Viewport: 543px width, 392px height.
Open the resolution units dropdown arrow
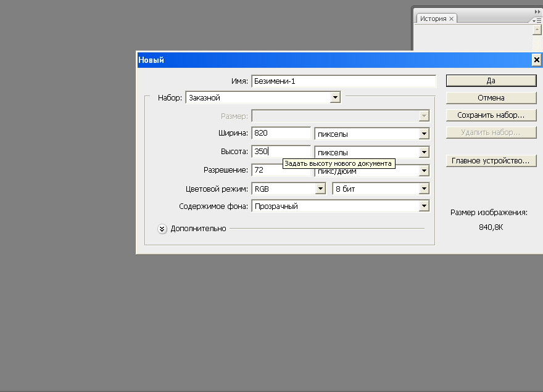coord(424,171)
